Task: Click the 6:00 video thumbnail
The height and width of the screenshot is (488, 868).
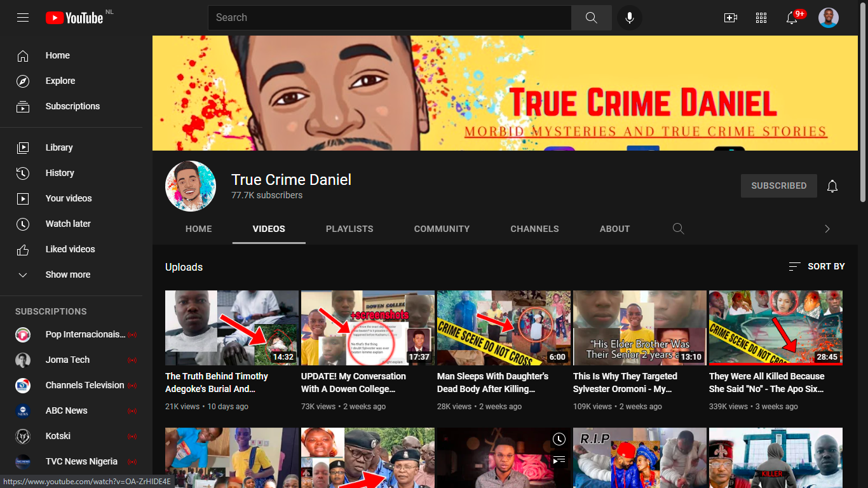Action: point(504,328)
